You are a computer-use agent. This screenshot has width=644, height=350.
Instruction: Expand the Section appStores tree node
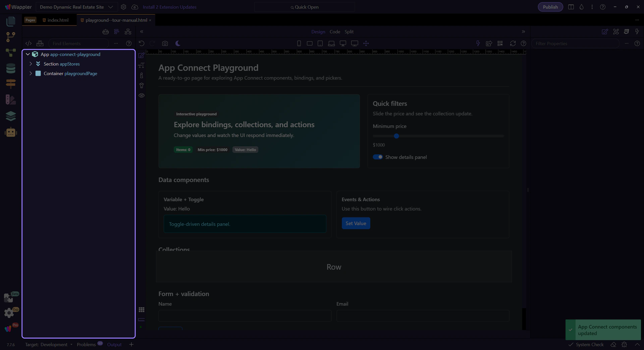coord(31,64)
